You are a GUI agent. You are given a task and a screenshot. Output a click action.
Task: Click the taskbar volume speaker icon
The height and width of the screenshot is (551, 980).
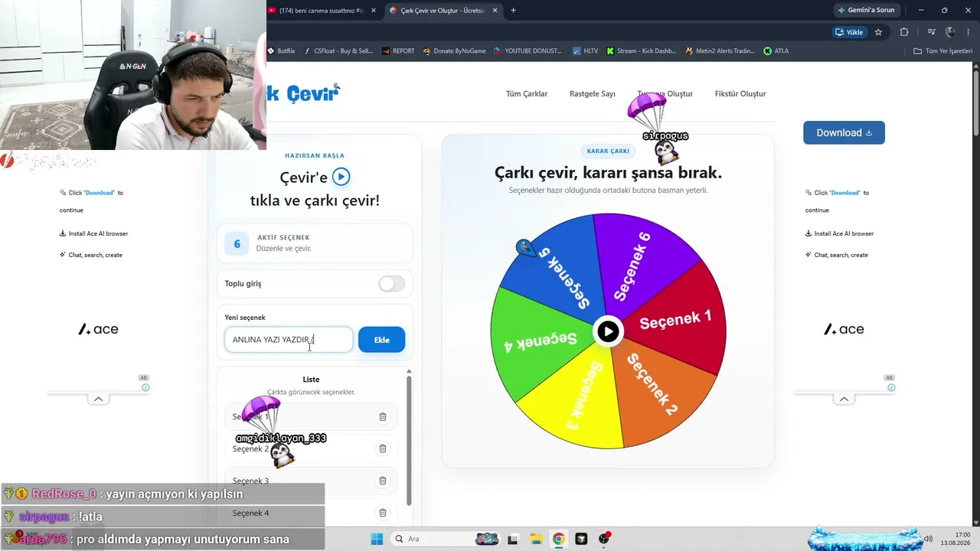929,539
